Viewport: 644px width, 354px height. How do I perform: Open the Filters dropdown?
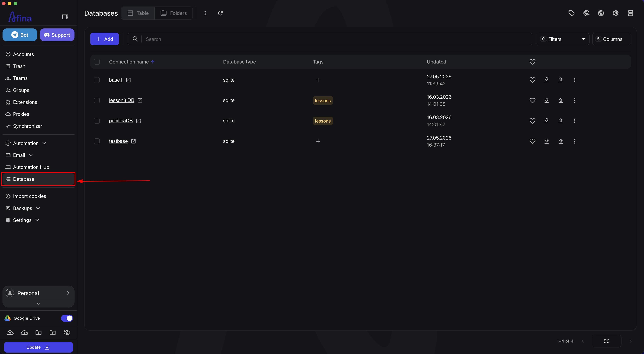click(x=562, y=39)
